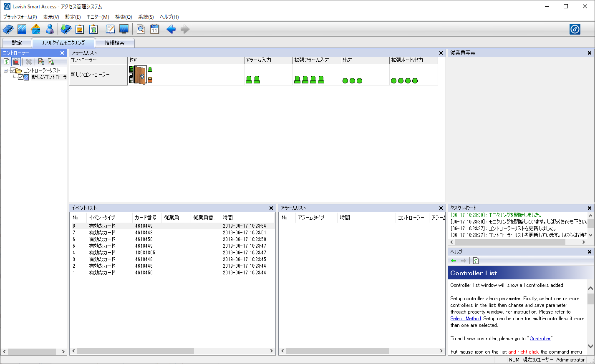Click the green refresh icon in help panel

[476, 261]
